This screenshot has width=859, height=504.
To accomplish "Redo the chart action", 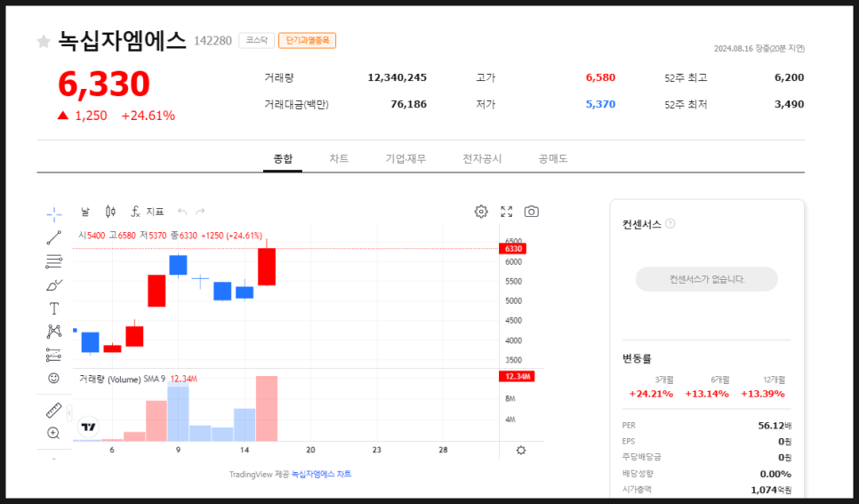I will [x=200, y=212].
